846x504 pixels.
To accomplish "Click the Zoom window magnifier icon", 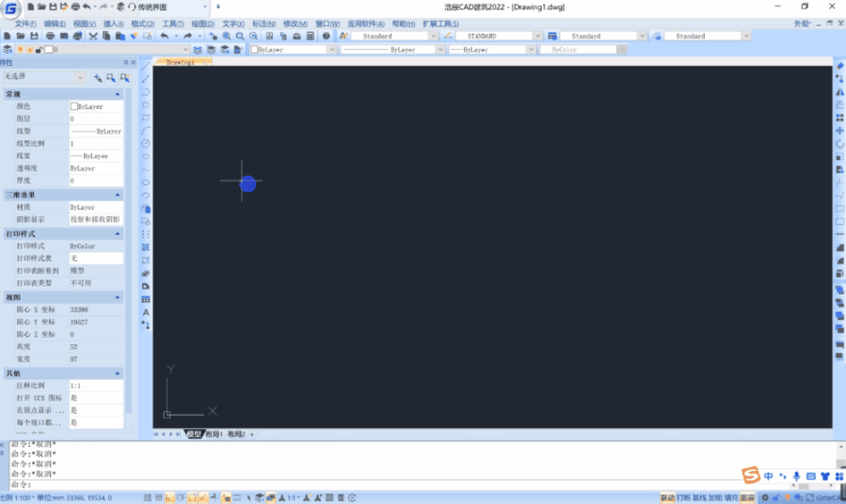I will 240,36.
